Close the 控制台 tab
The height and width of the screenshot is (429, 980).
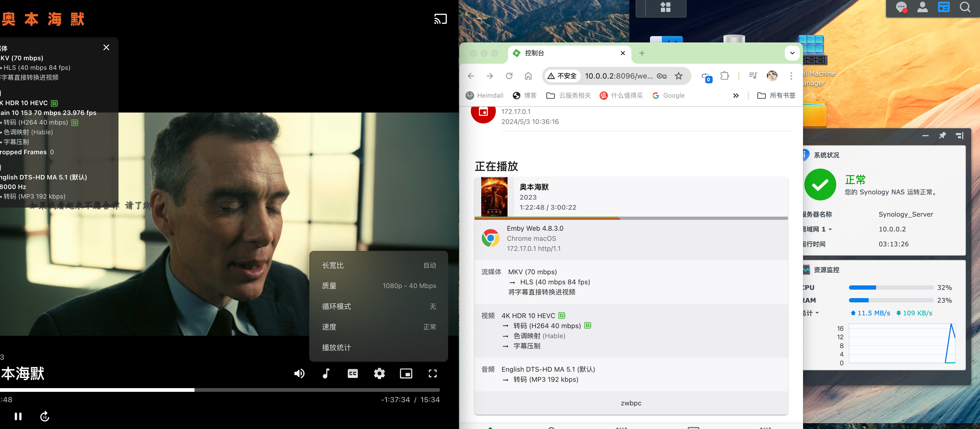[x=623, y=53]
